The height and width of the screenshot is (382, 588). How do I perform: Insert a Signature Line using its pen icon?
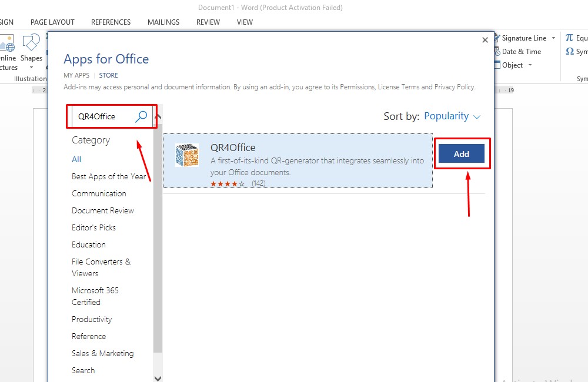tap(497, 38)
